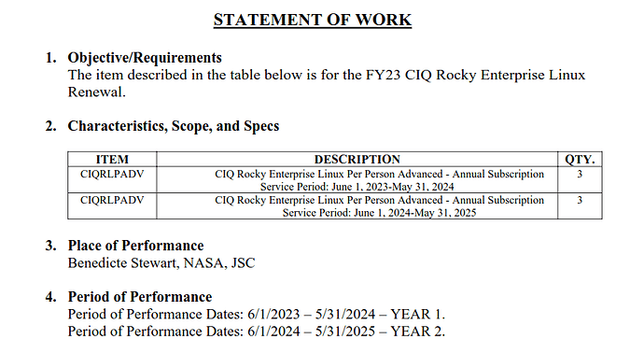
Task: Click Service Period June 1, 2024-May 31, 2025 text
Action: pos(379,213)
